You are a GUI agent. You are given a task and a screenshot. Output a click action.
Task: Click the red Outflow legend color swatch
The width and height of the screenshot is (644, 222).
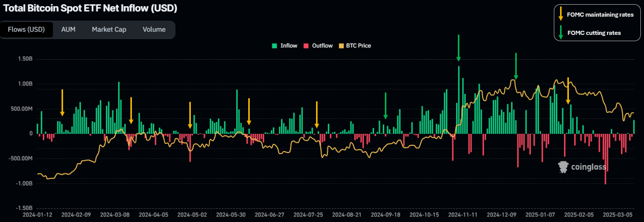click(x=307, y=46)
